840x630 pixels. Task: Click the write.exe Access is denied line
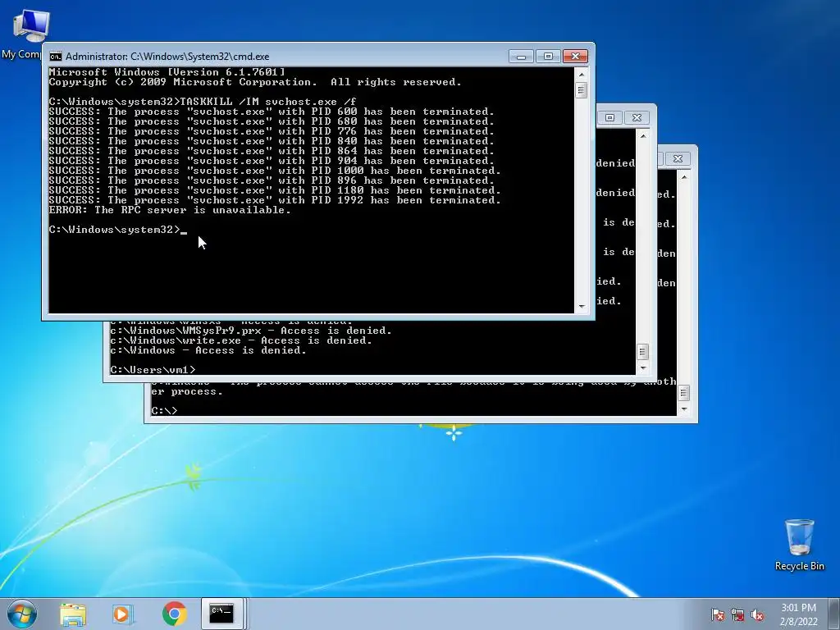pyautogui.click(x=241, y=340)
